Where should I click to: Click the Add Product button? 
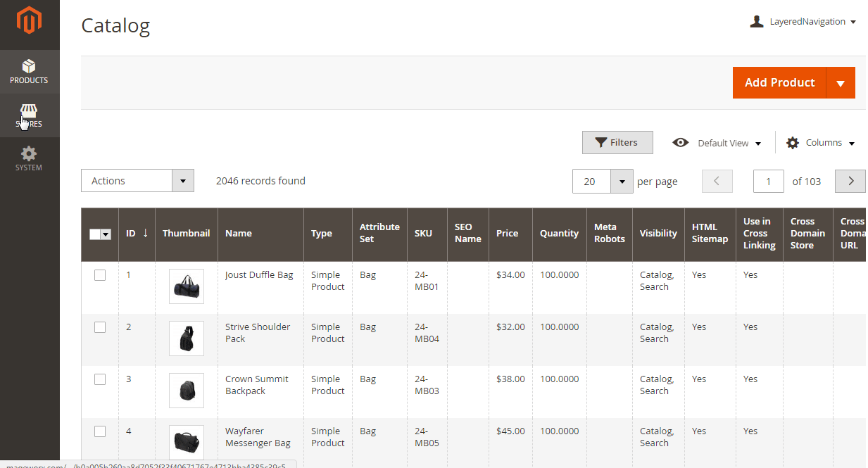click(x=779, y=83)
